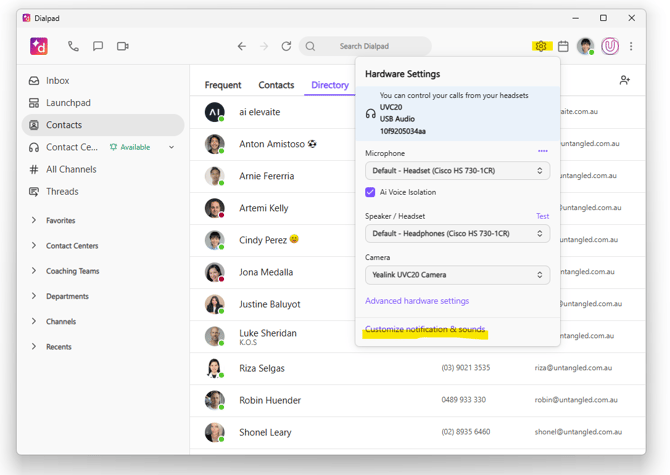This screenshot has width=670, height=475.
Task: Click Jona Medalla's avatar
Action: tap(215, 272)
